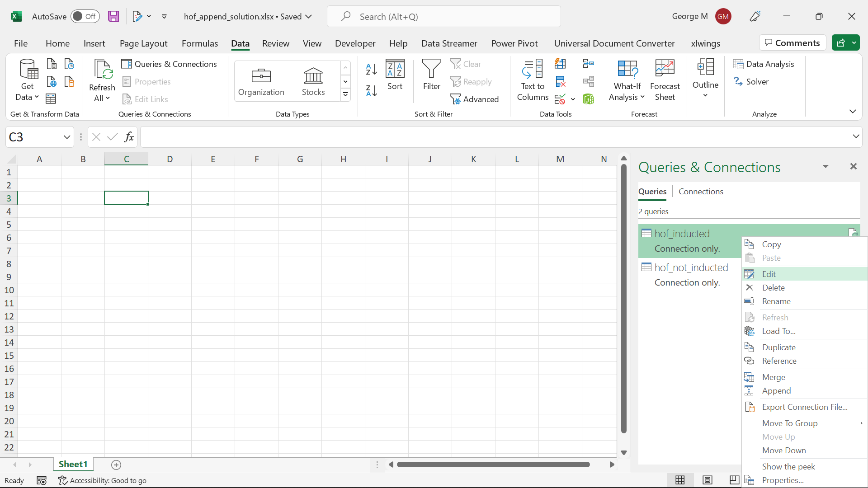Open the Text to Columns tool
The image size is (868, 488).
(533, 80)
